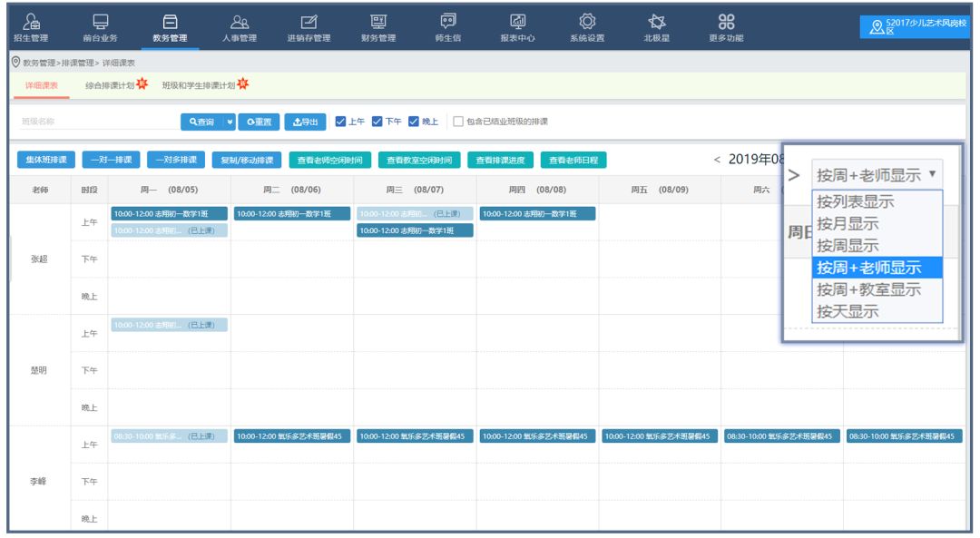Screen dimensions: 980x538
Task: Open the 更多功能 grid icon
Action: [x=726, y=22]
